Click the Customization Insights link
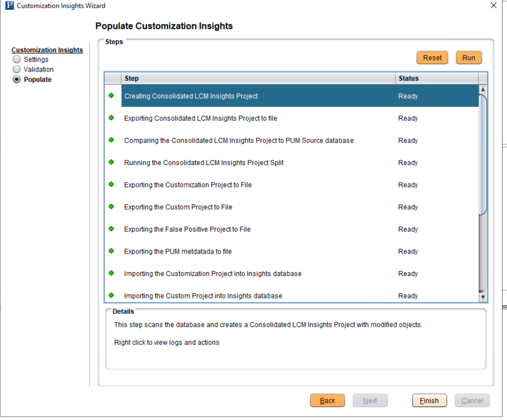The width and height of the screenshot is (507, 420). point(47,50)
